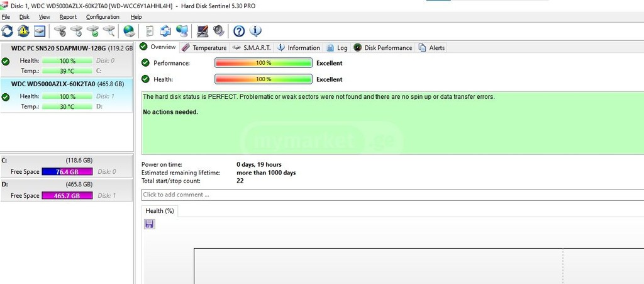Select WDC WD5000AZLX-60K2TA0 disk entry
Image resolution: width=644 pixels, height=284 pixels.
point(66,95)
